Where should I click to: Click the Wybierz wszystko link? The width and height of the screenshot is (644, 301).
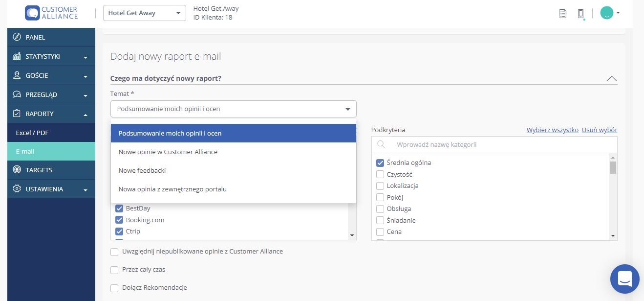pyautogui.click(x=552, y=130)
